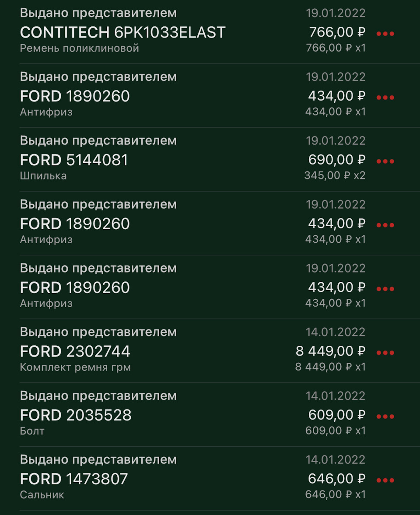Tap red dots beside FORD 2302744

point(385,352)
